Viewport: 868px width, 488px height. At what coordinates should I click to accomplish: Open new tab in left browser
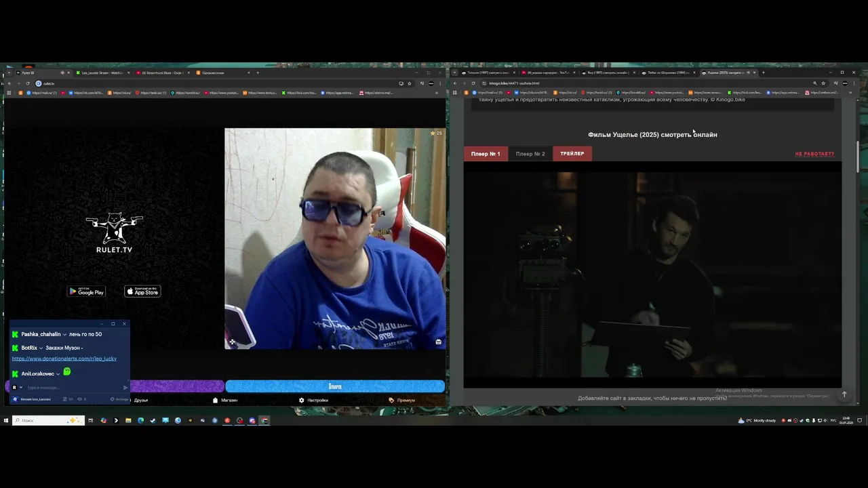point(258,73)
